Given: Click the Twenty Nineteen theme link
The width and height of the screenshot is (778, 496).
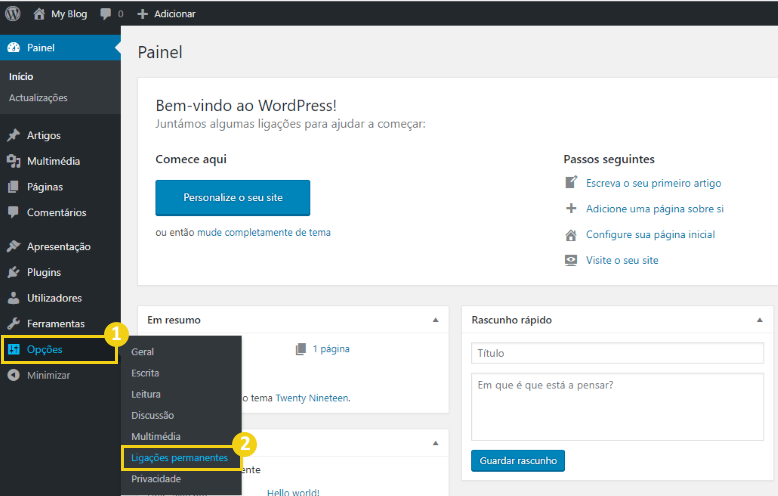Looking at the screenshot, I should [312, 398].
